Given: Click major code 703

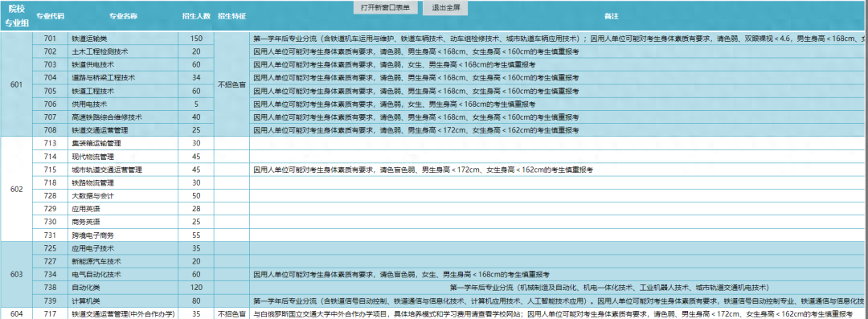Looking at the screenshot, I should tap(51, 65).
